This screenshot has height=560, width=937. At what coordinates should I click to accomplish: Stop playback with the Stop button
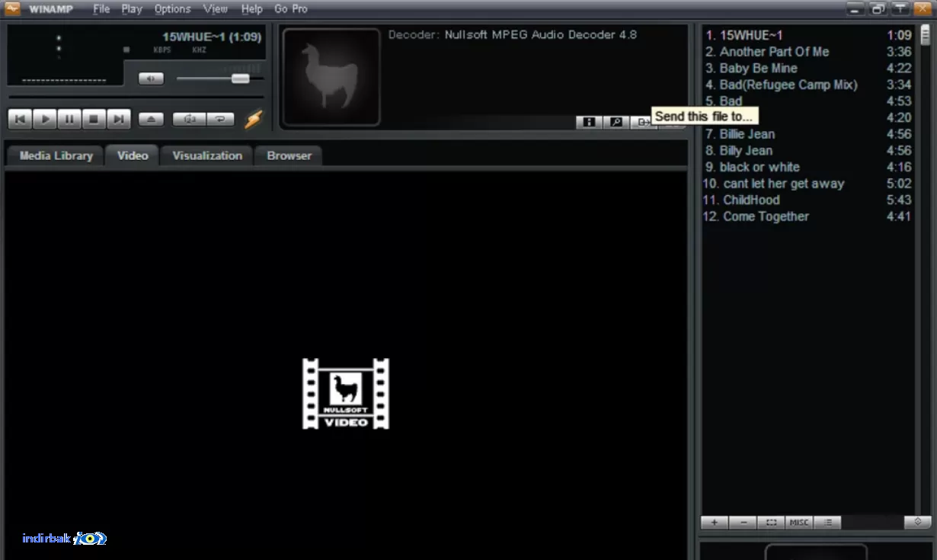tap(94, 119)
